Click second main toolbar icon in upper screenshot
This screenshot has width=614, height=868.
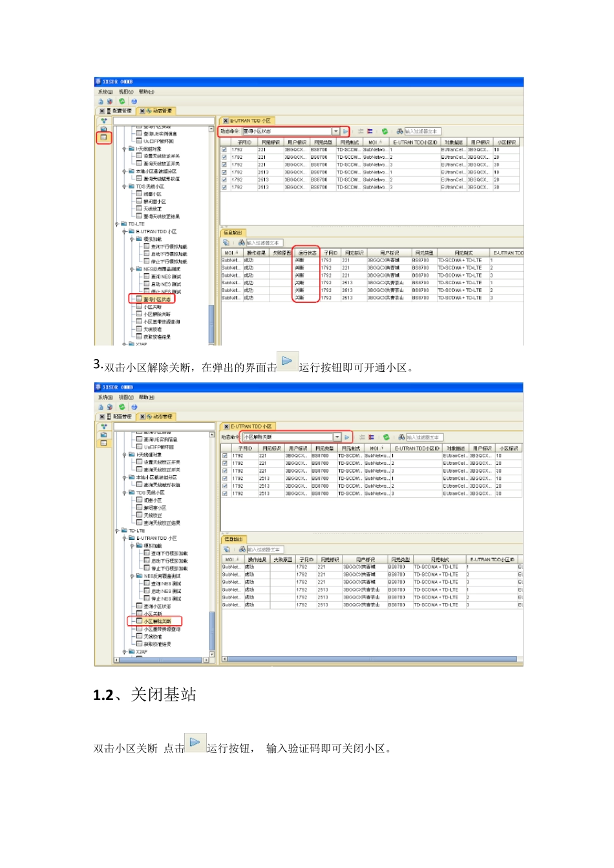[110, 101]
